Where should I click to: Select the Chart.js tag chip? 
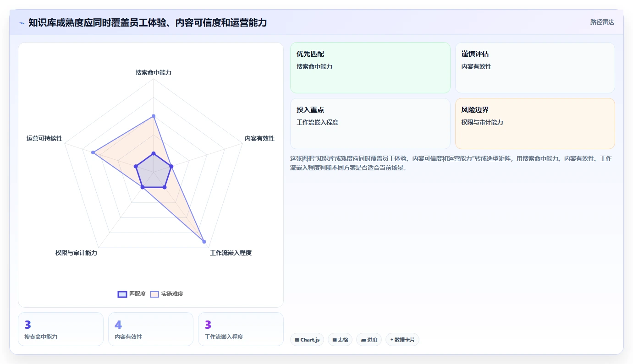point(307,340)
